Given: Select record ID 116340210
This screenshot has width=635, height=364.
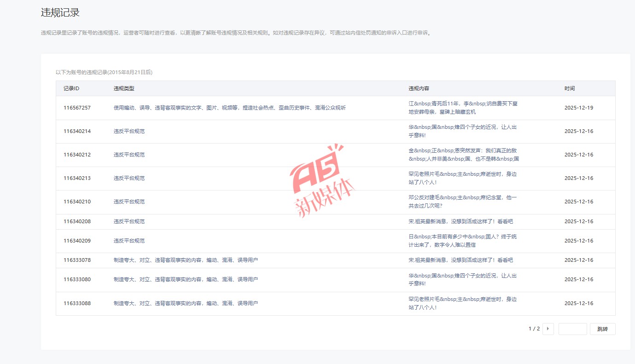Looking at the screenshot, I should pyautogui.click(x=77, y=202).
